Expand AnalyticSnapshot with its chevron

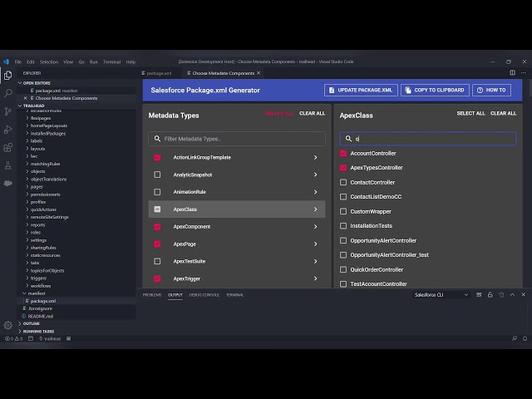point(316,175)
